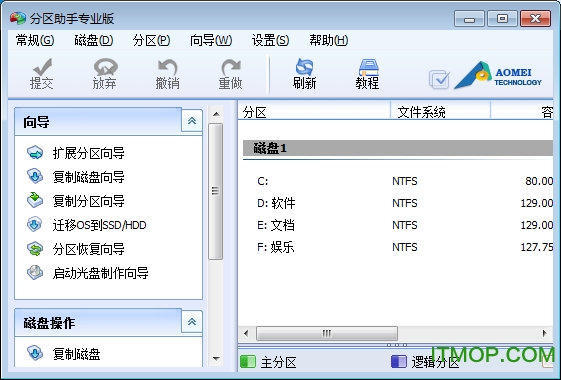The height and width of the screenshot is (380, 561).
Task: Click the 撤销 (Undo) toolbar icon
Action: point(167,67)
